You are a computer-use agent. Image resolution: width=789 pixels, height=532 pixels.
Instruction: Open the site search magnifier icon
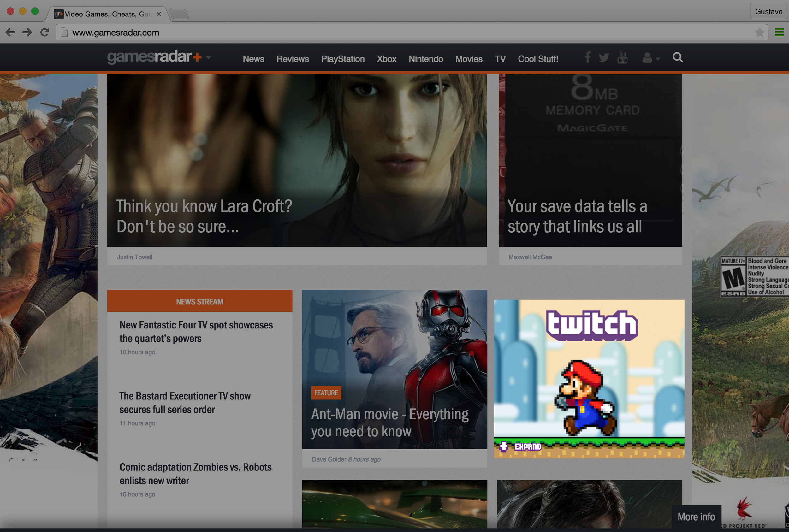coord(678,57)
